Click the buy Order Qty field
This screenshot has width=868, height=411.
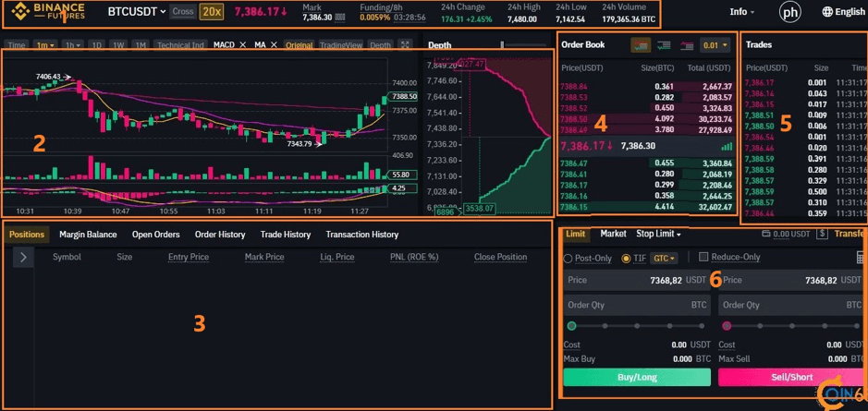(637, 305)
